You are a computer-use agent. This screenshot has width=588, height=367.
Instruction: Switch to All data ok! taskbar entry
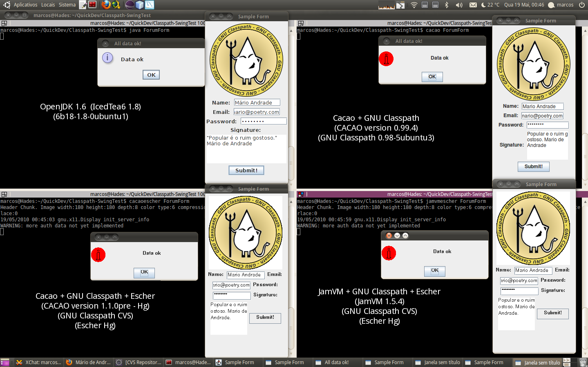338,363
